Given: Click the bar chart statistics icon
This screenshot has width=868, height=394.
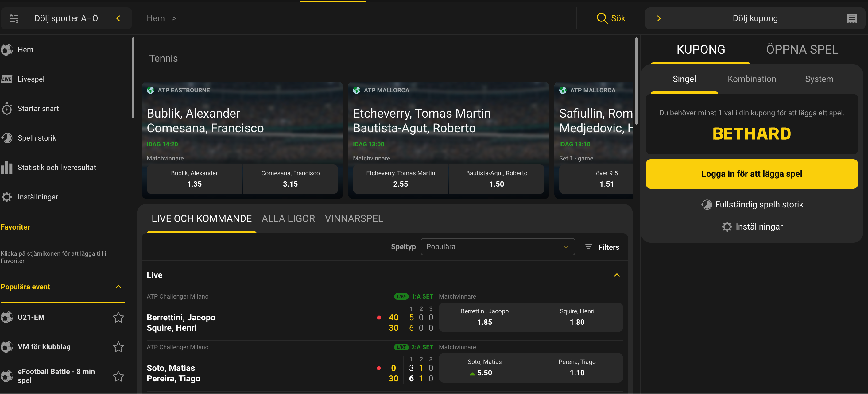Looking at the screenshot, I should (7, 167).
